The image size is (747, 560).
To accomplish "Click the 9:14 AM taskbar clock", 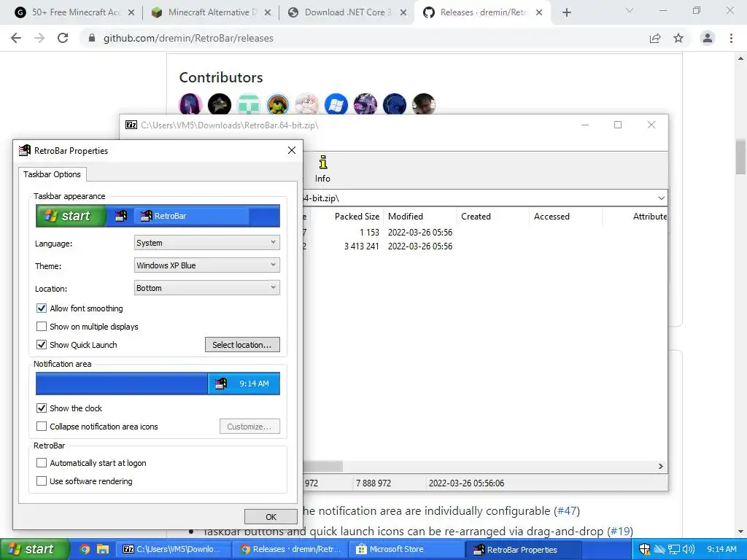I will click(721, 549).
